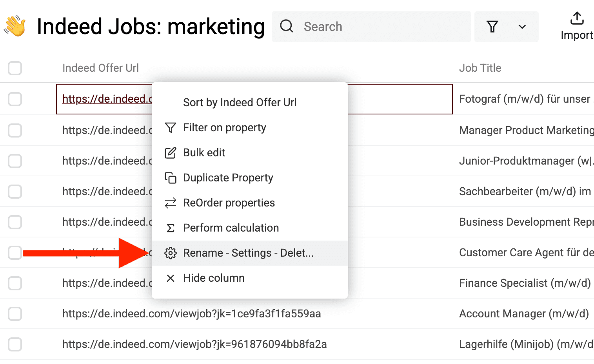This screenshot has height=364, width=594.
Task: Open the dropdown chevron beside the filter button
Action: (522, 27)
